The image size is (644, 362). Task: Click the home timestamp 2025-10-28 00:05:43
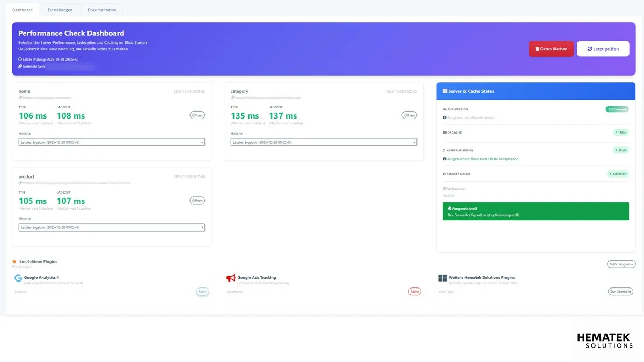point(189,92)
